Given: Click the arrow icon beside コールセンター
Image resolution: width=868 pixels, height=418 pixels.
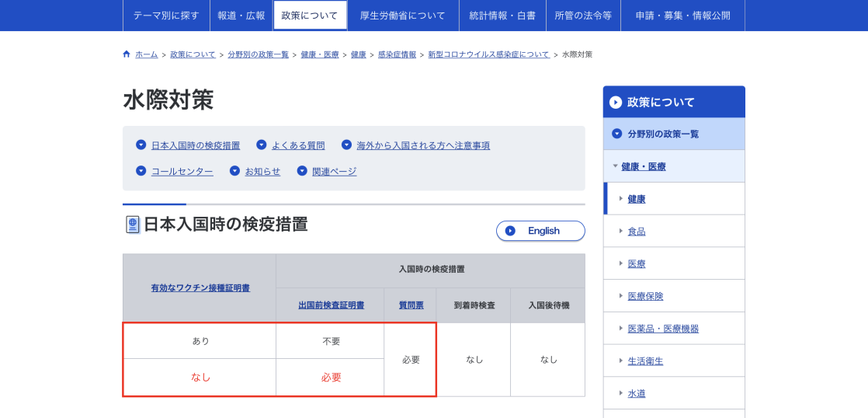Looking at the screenshot, I should (141, 171).
